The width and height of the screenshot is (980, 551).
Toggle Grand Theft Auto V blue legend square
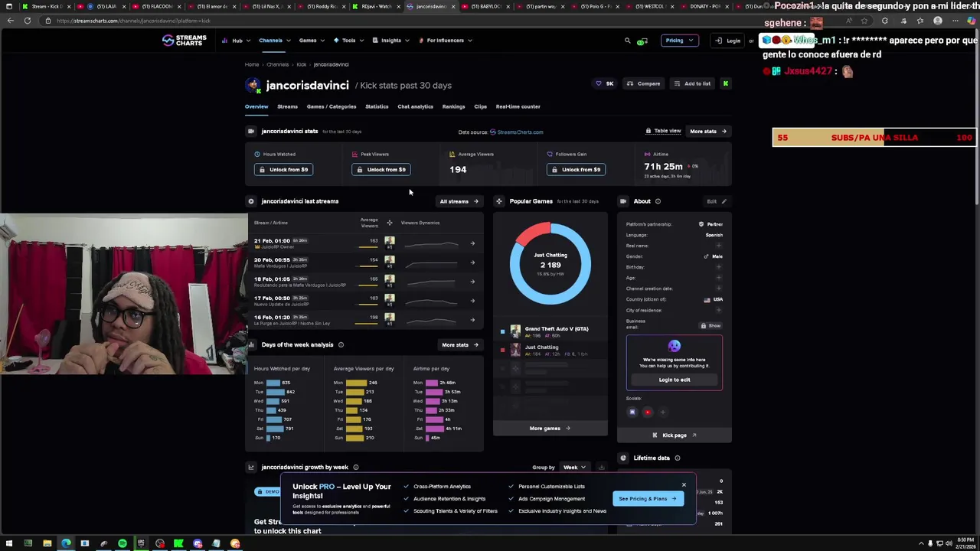click(502, 331)
